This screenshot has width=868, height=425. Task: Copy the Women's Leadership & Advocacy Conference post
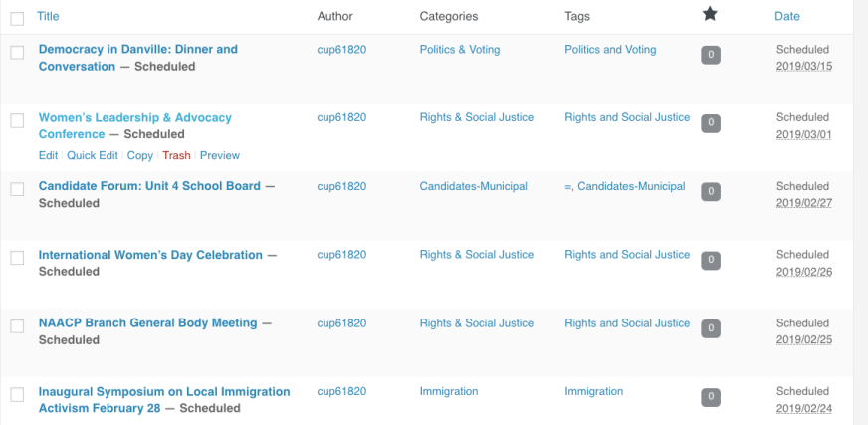pyautogui.click(x=140, y=155)
